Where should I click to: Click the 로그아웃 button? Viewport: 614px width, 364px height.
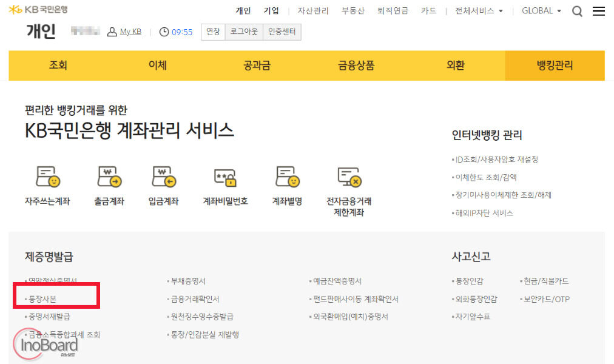point(244,32)
